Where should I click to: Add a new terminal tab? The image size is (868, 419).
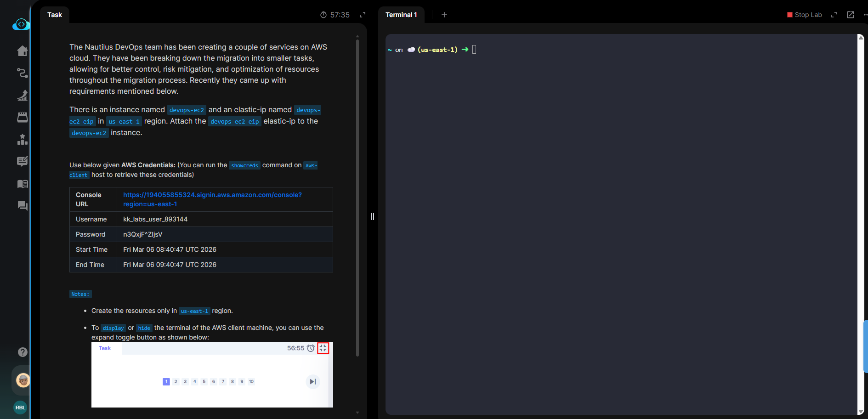point(444,15)
